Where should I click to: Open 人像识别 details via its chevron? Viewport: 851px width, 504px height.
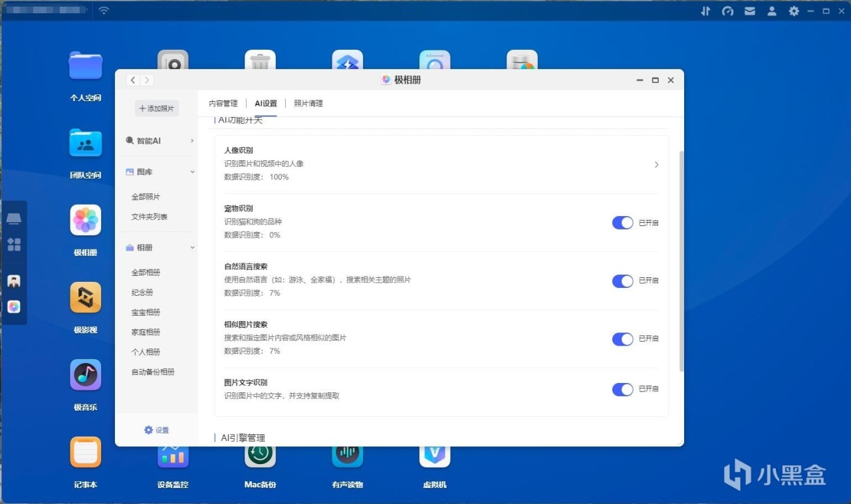pos(656,164)
